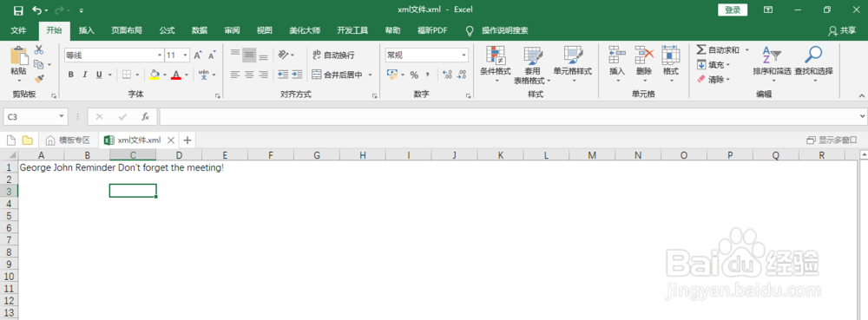
Task: Center text horizontally
Action: (x=250, y=74)
